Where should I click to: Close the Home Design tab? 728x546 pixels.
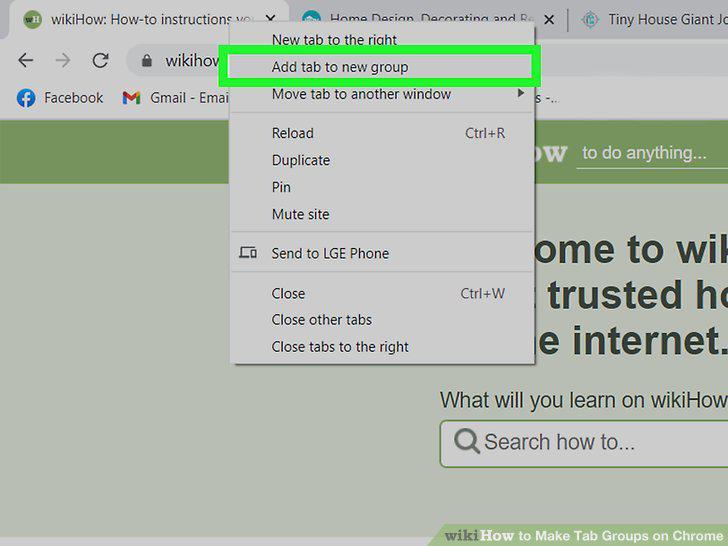click(549, 20)
